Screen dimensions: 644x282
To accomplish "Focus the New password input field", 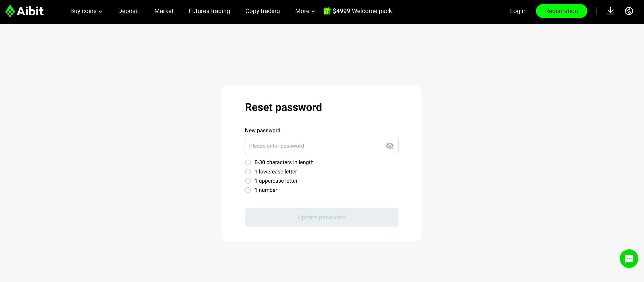I will [x=322, y=146].
